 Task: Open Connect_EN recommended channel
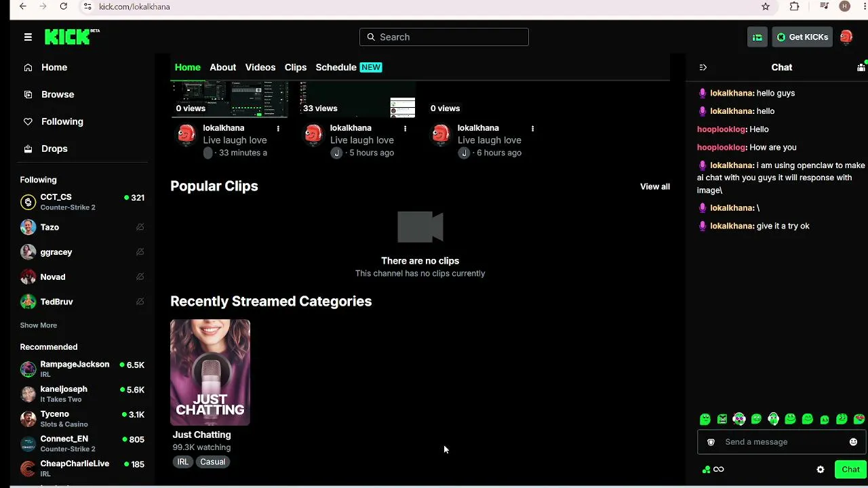pyautogui.click(x=82, y=443)
